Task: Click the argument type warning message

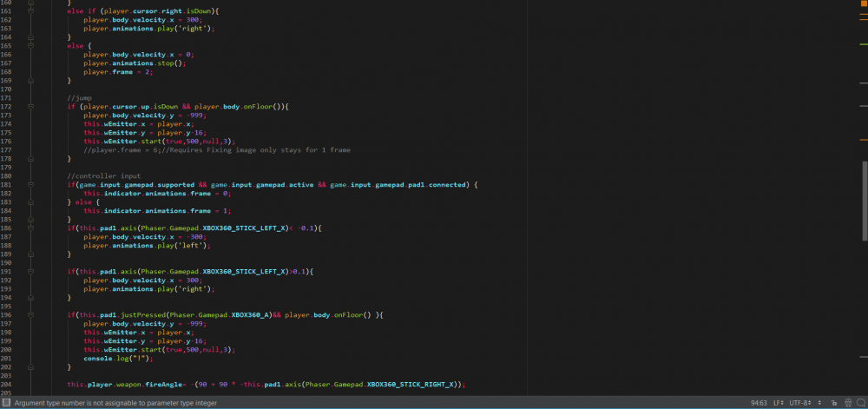Action: 115,403
